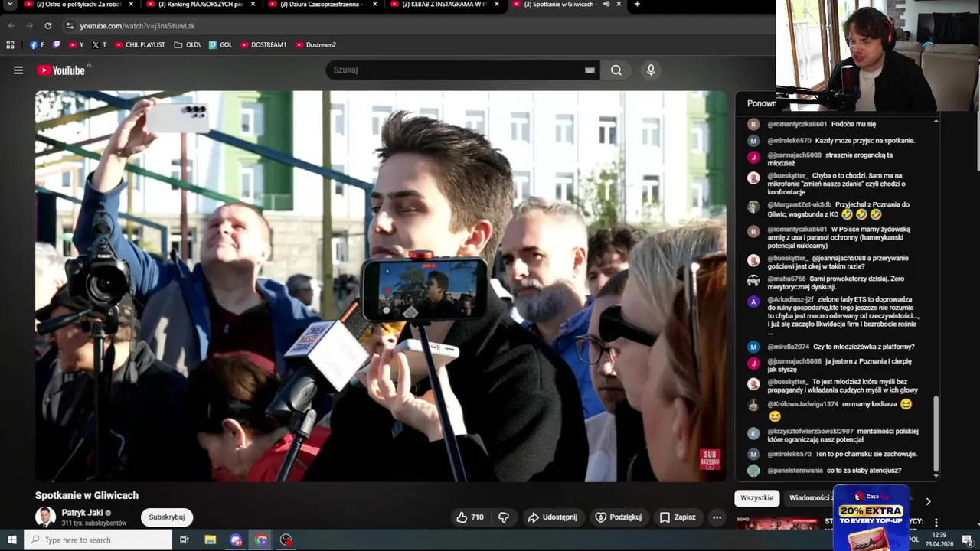Click the Subskrybuj button
980x551 pixels.
[167, 517]
